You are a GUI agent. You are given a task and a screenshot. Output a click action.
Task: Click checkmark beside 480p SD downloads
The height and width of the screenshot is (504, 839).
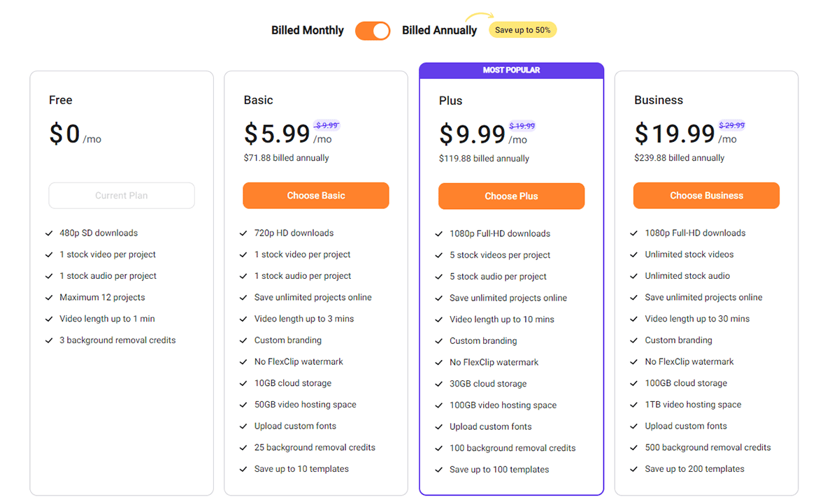coord(49,233)
